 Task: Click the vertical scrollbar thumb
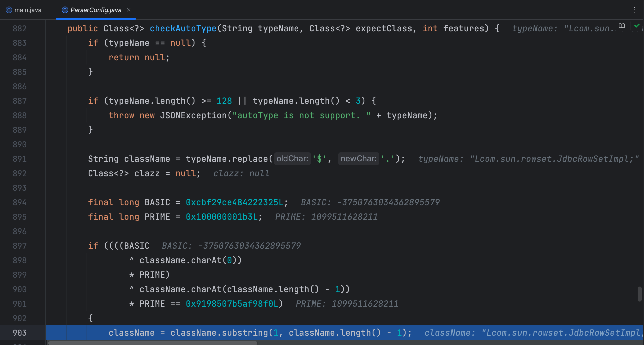(x=640, y=294)
